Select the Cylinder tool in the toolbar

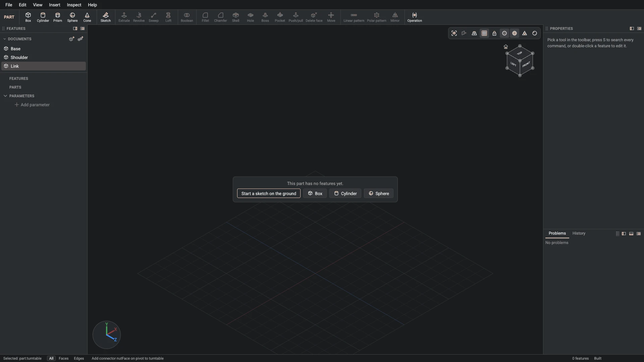click(43, 17)
